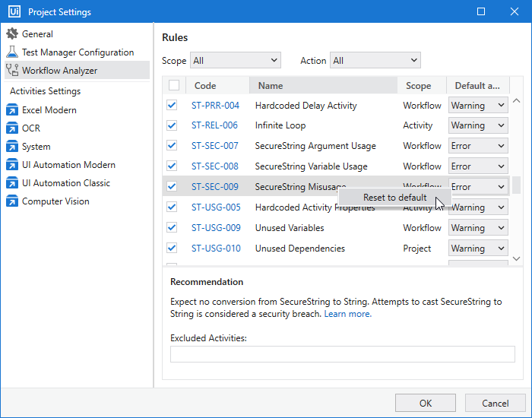The width and height of the screenshot is (532, 418).
Task: Select UI Automation Modern icon
Action: tap(12, 165)
